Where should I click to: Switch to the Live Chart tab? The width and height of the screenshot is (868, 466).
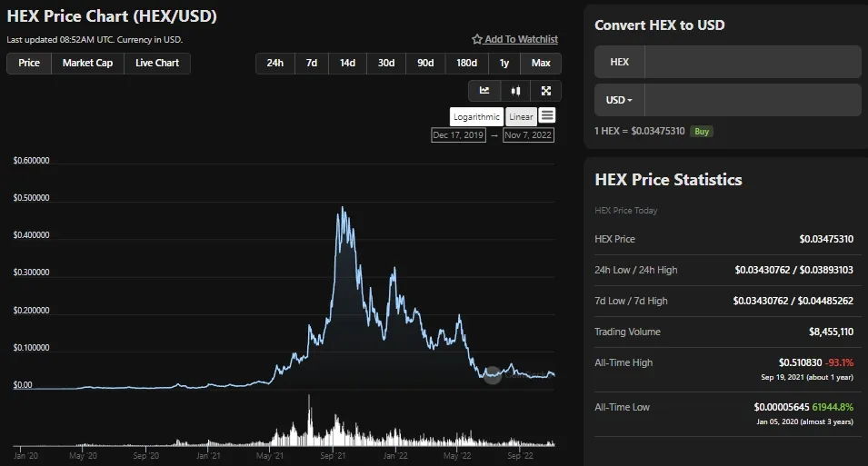[x=157, y=63]
